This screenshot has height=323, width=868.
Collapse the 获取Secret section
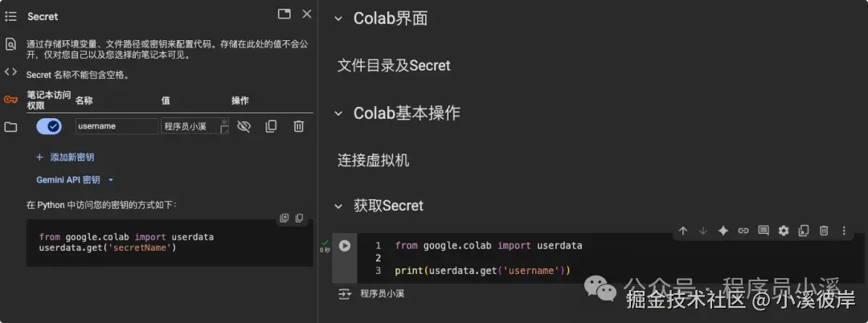tap(338, 206)
